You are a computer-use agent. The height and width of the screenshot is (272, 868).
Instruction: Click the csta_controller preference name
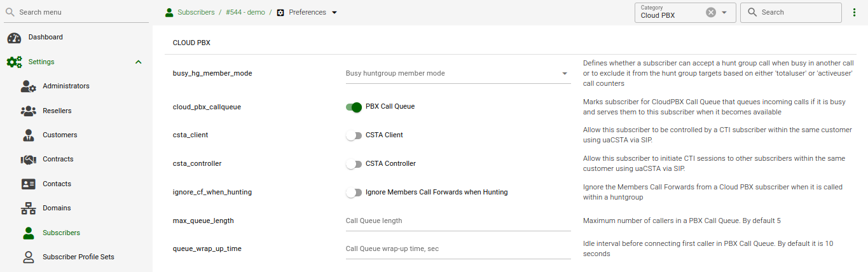click(x=197, y=164)
